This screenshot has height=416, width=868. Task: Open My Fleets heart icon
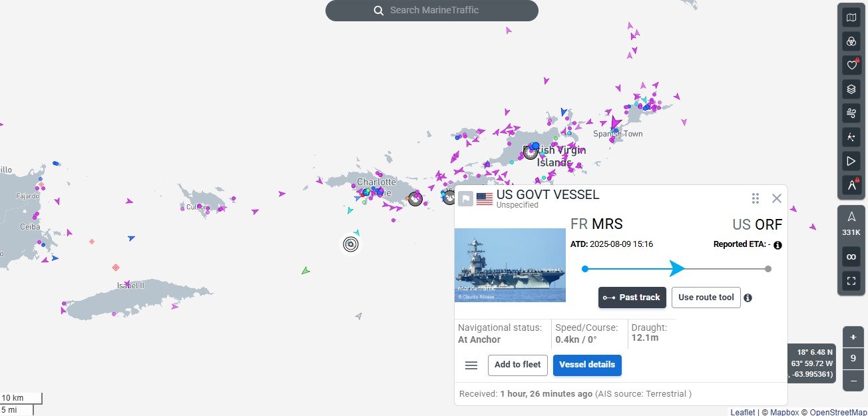851,65
